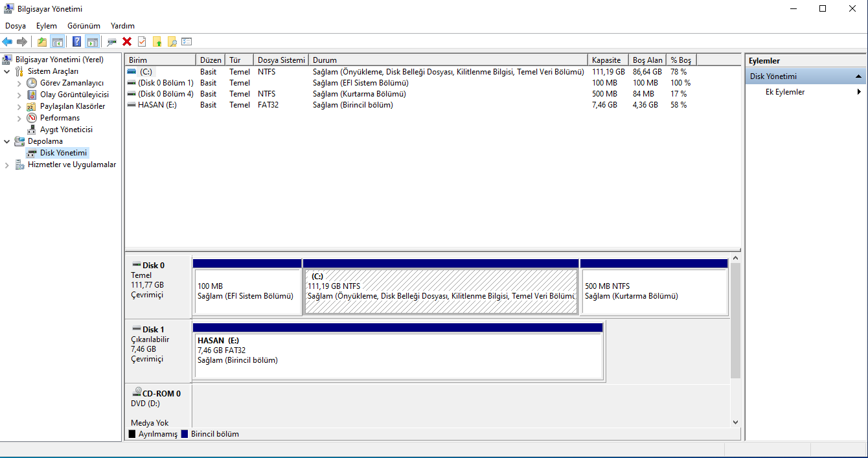Screen dimensions: 868x458
Task: Collapse the Depolama tree node
Action: [x=7, y=141]
